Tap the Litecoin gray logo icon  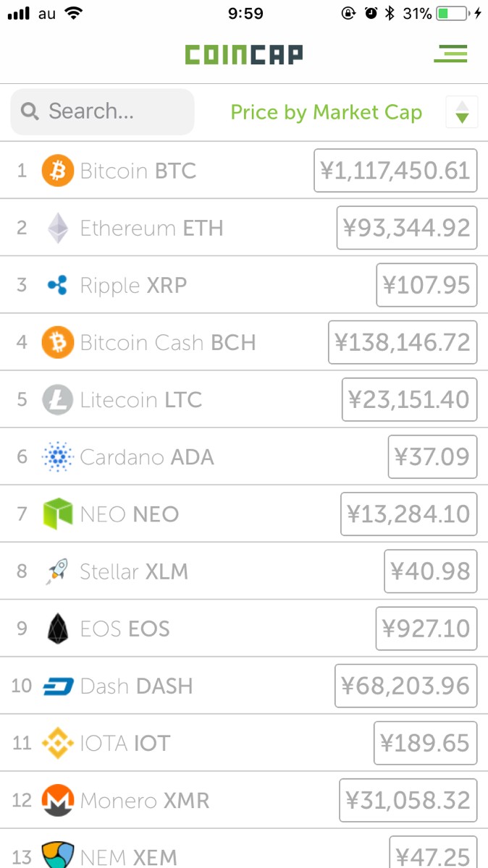click(x=58, y=400)
